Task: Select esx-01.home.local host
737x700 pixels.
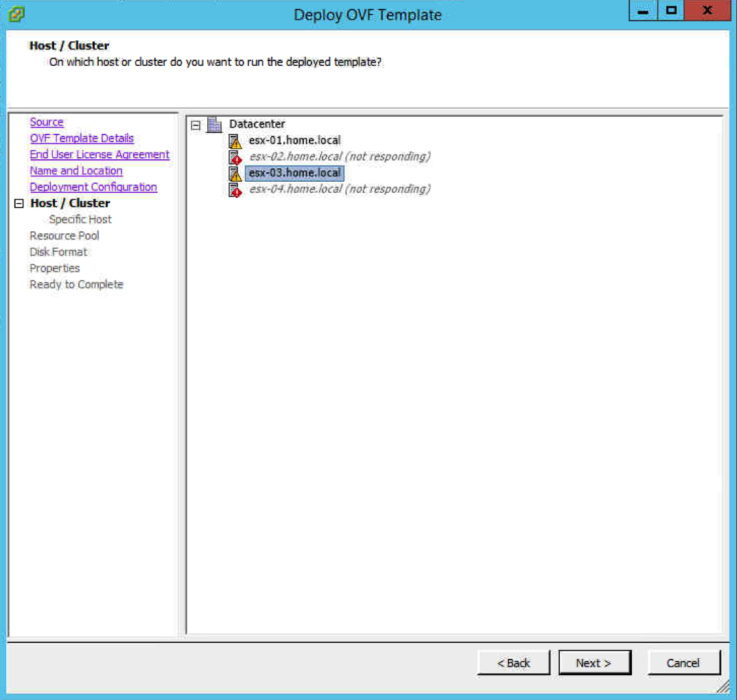Action: tap(294, 141)
